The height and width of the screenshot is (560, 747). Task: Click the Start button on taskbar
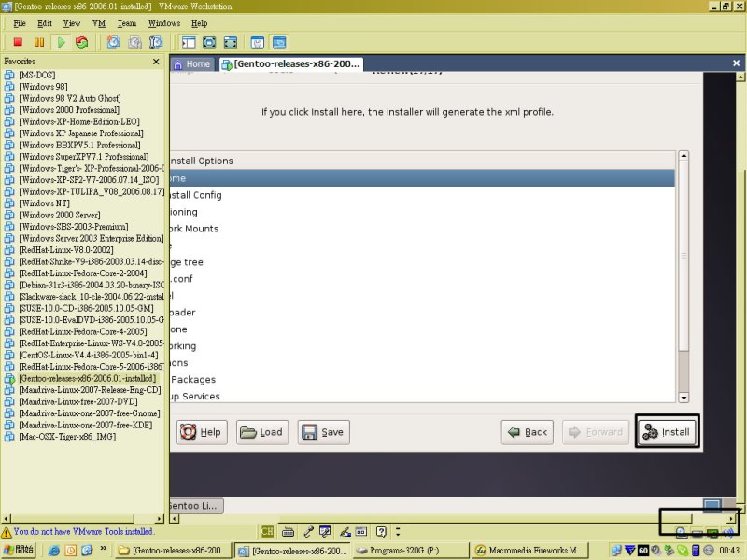click(18, 550)
